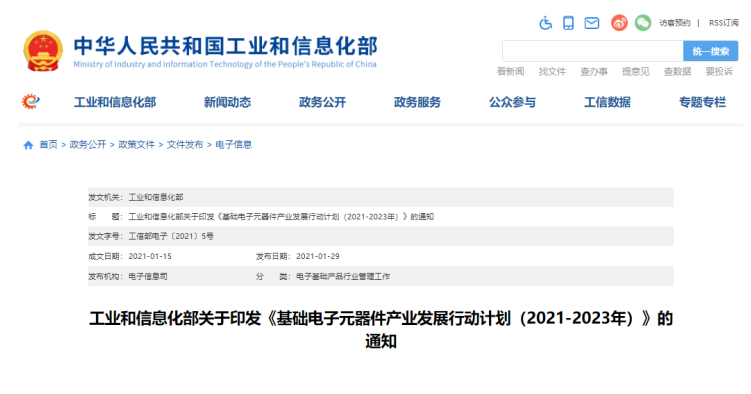This screenshot has height=394, width=751.
Task: Click 发布日期 value 2021-01-29
Action: pos(318,257)
